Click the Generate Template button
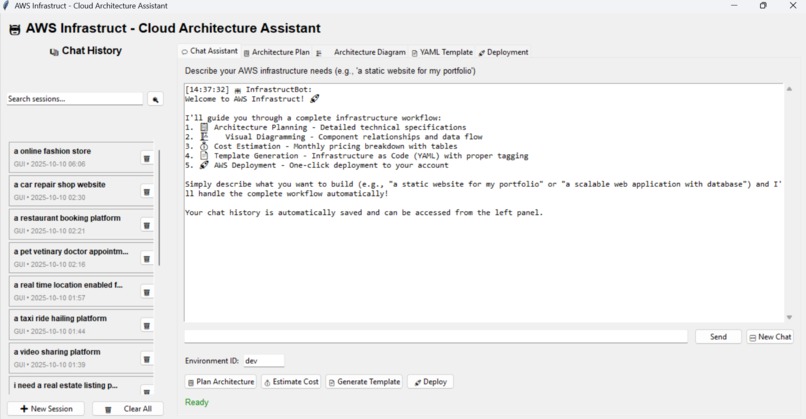806x419 pixels. [364, 382]
